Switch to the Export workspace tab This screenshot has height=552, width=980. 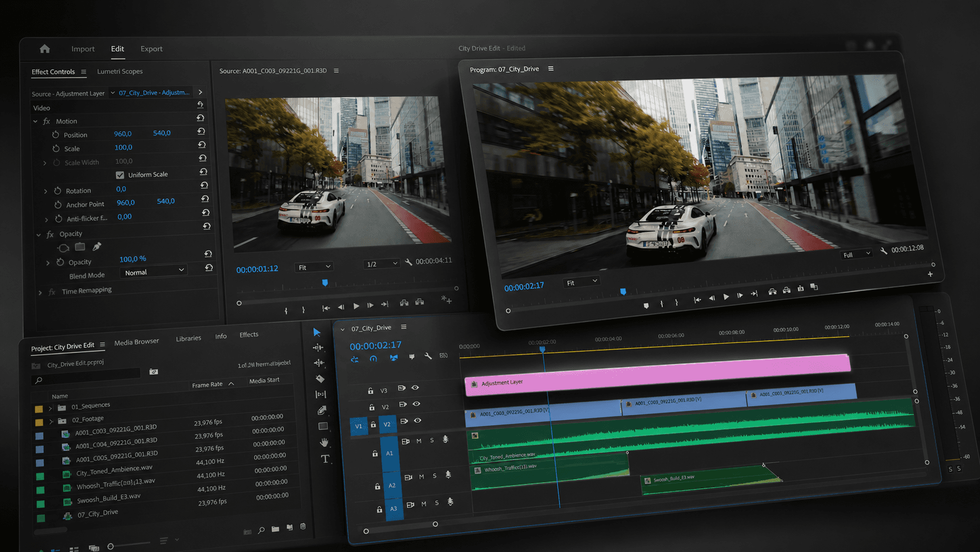[151, 49]
